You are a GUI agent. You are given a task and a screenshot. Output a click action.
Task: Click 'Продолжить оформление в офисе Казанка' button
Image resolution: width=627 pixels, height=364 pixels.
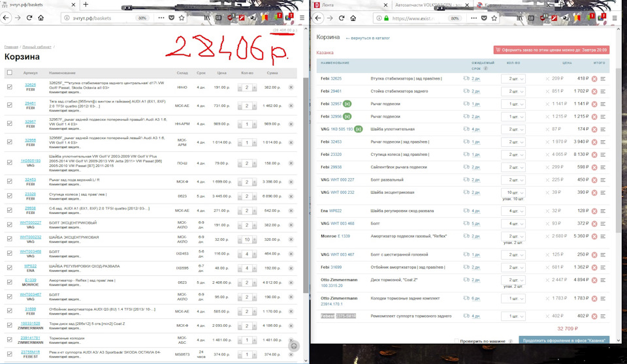(x=564, y=340)
